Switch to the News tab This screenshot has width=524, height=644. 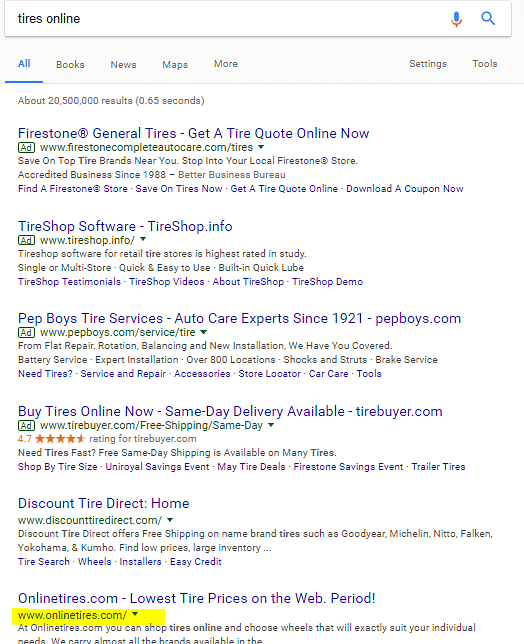(x=123, y=64)
